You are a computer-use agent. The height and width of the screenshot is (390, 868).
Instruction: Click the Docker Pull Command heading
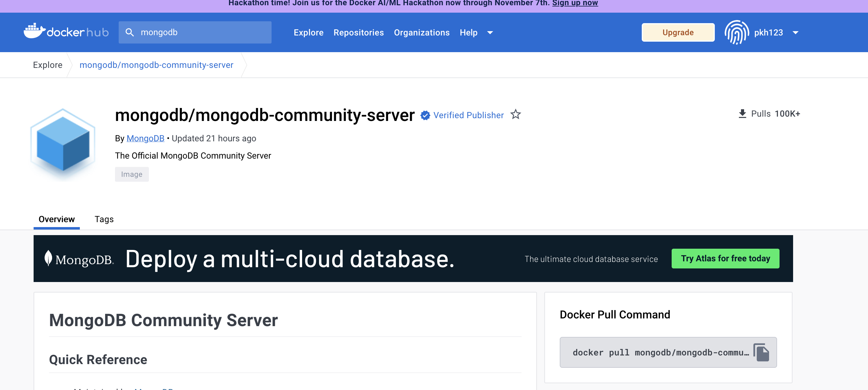tap(615, 314)
